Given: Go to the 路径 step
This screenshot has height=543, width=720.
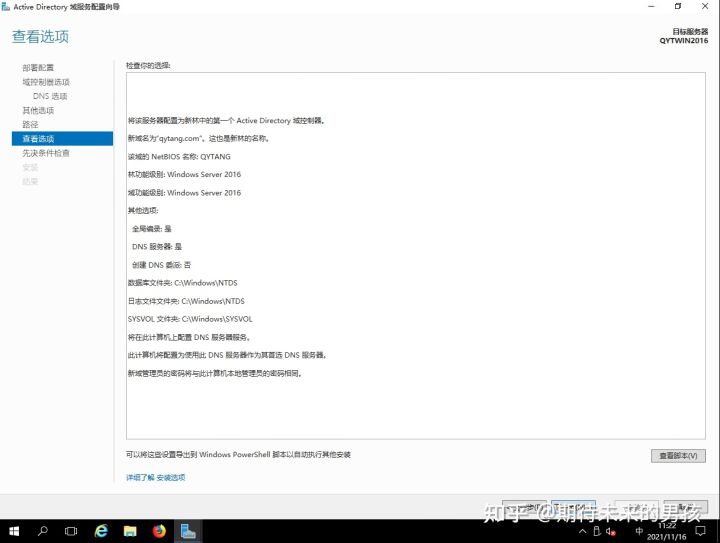Looking at the screenshot, I should coord(30,124).
